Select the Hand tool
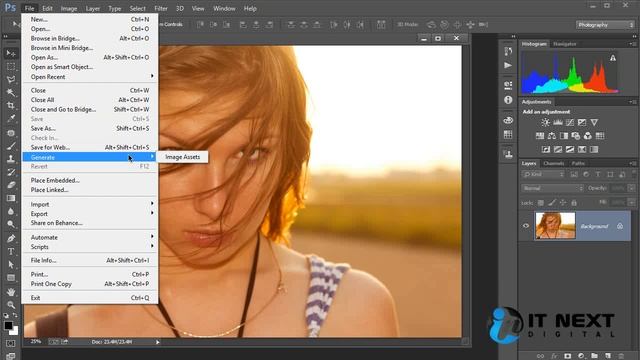Viewport: 640px width, 360px height. (x=11, y=292)
